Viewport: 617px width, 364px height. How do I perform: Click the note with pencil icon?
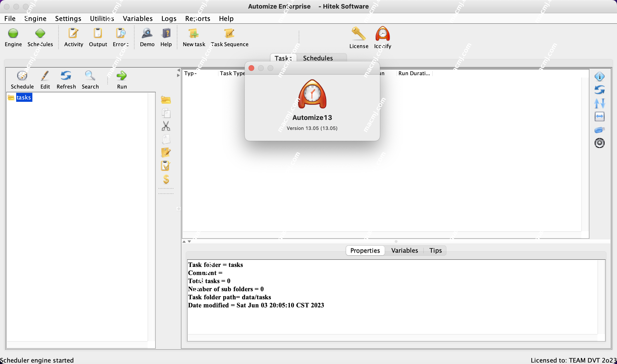click(x=166, y=152)
